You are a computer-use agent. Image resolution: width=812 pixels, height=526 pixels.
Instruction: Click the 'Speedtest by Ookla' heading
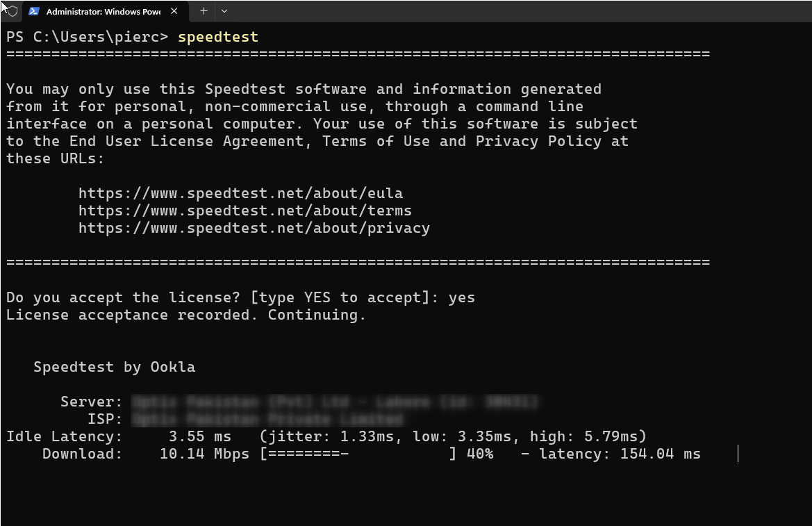pyautogui.click(x=114, y=367)
